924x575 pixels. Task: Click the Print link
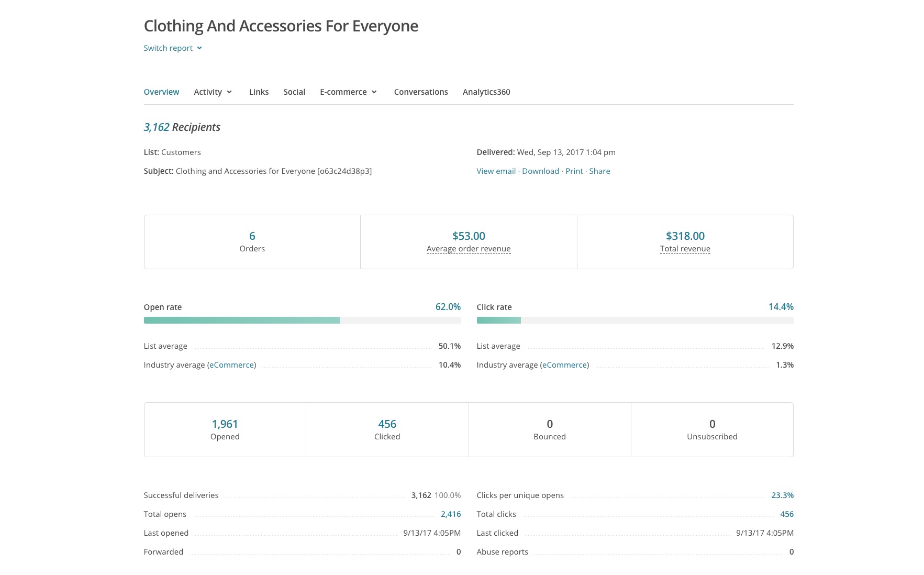coord(574,171)
